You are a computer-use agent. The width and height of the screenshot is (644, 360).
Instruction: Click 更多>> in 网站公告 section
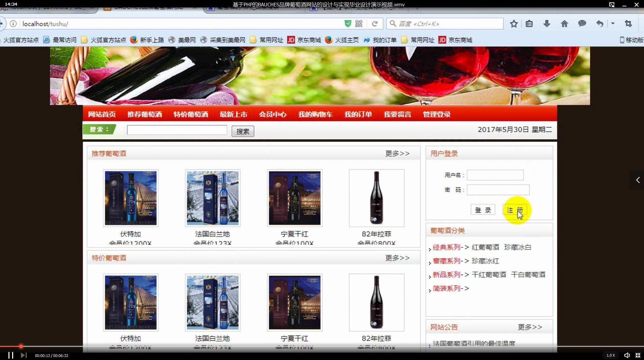(530, 327)
